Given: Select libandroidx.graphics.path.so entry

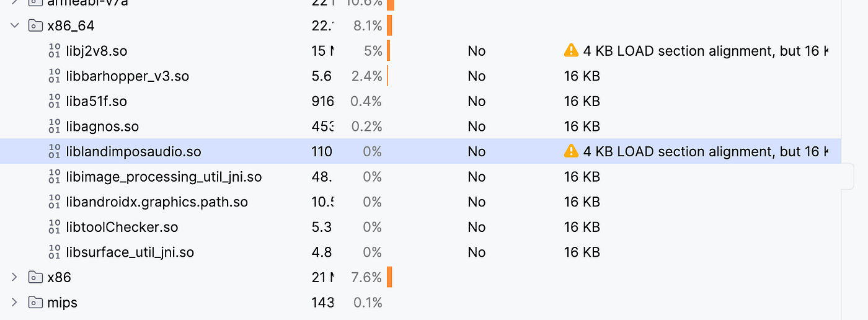Looking at the screenshot, I should (x=157, y=202).
